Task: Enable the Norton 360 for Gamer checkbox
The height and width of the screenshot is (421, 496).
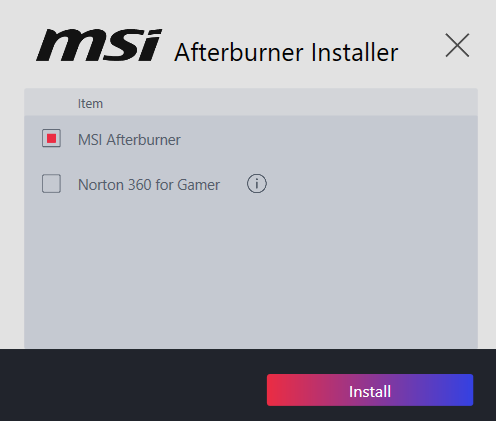Action: tap(51, 183)
